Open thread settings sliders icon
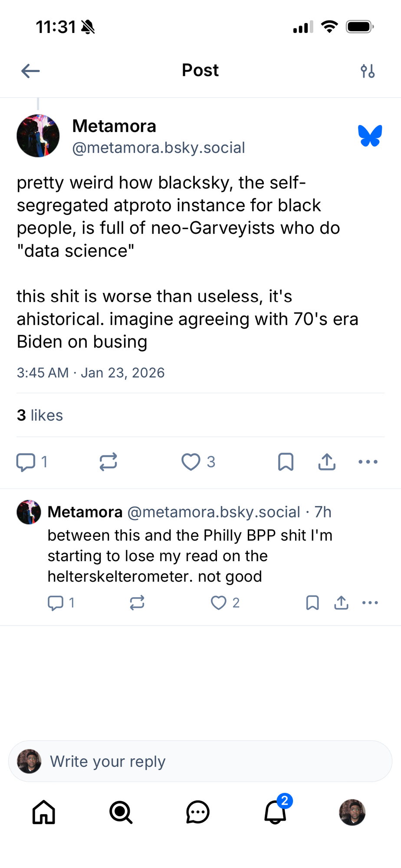 [x=368, y=71]
